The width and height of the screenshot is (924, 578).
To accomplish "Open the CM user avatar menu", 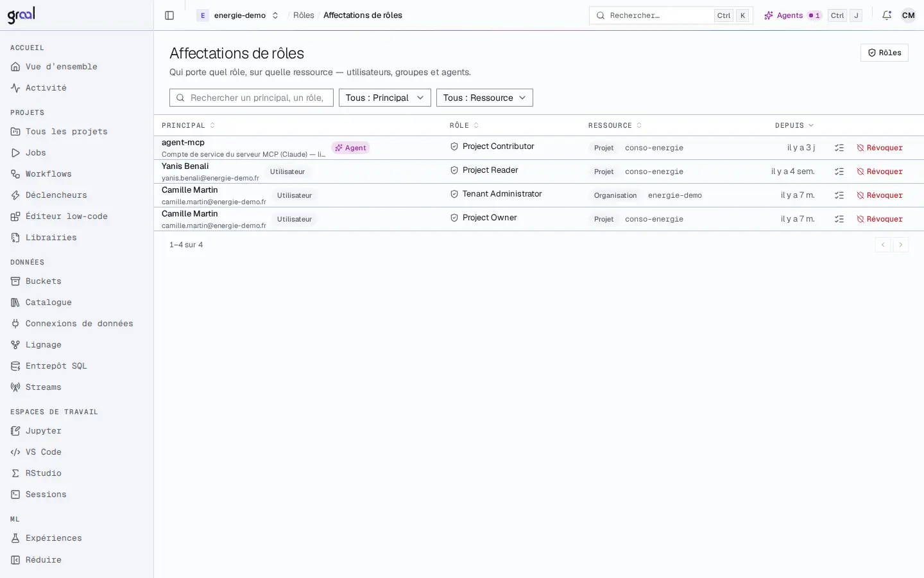I will pyautogui.click(x=909, y=15).
